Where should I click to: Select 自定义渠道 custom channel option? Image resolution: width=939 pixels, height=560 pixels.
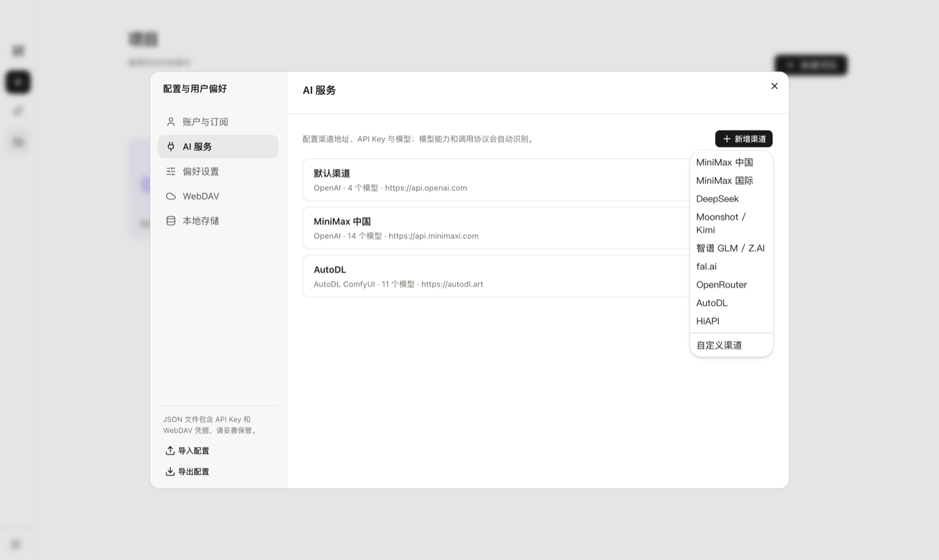coord(731,345)
